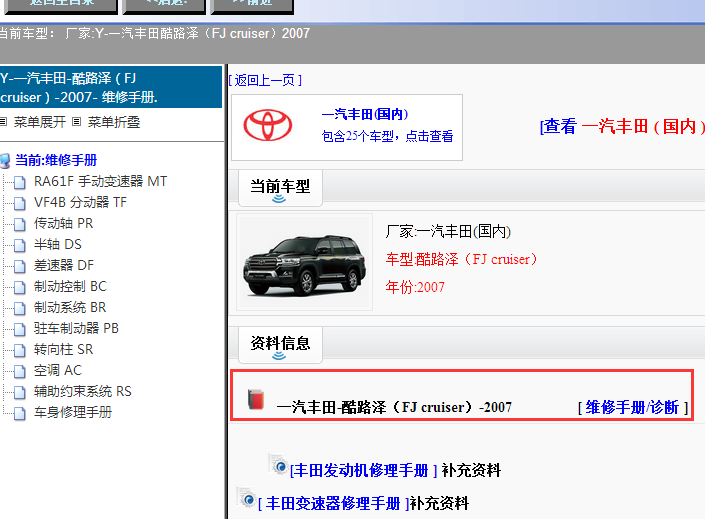The width and height of the screenshot is (705, 519).
Task: Click the icon beside 丰田发动机修理手册
Action: tap(279, 465)
